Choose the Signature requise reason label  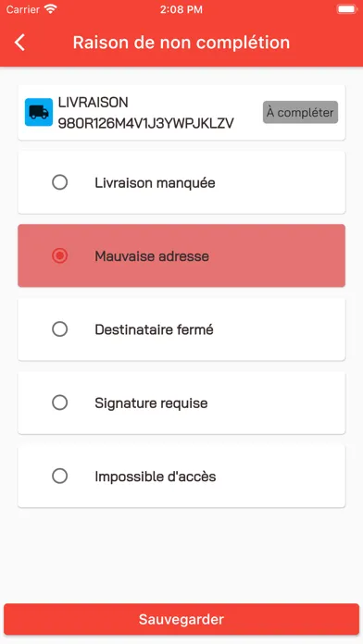pos(151,403)
